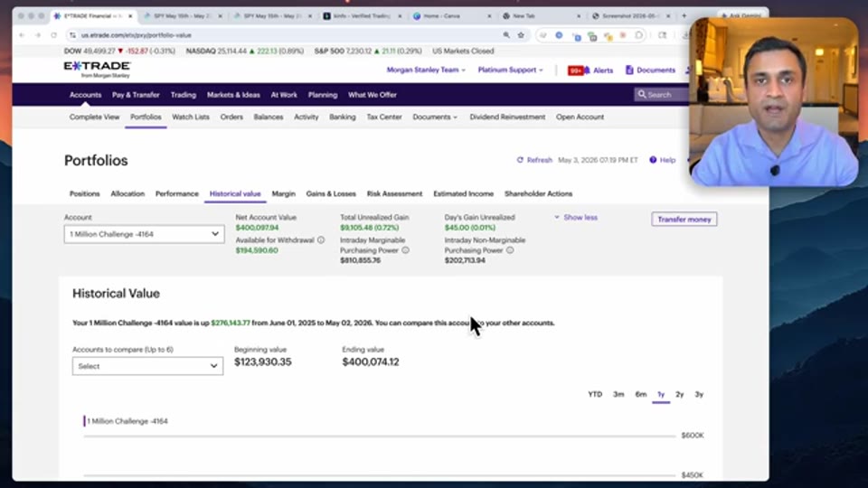Switch to the Performance tab

176,194
